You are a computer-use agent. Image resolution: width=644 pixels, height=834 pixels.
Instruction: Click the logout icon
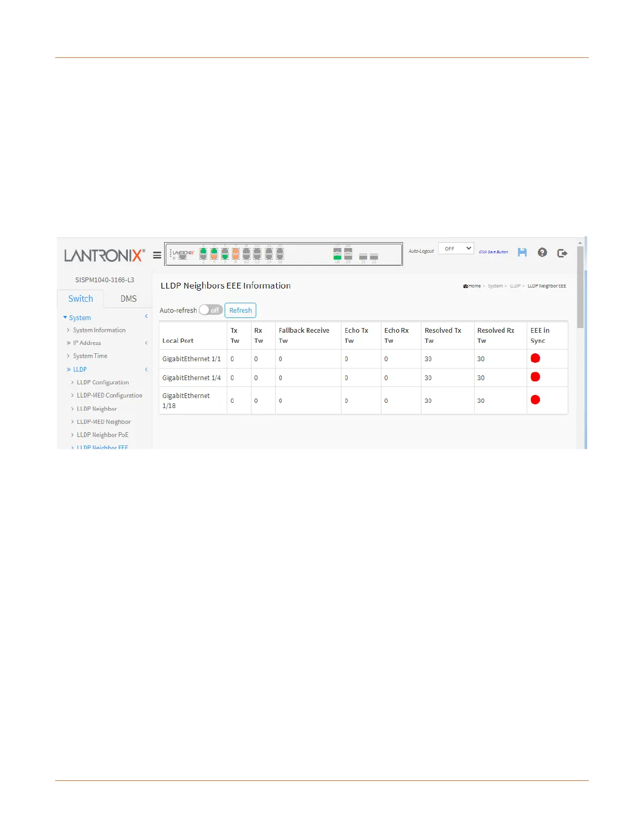562,253
